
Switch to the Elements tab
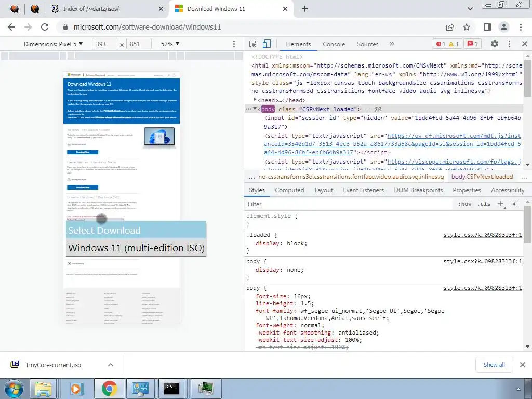pyautogui.click(x=298, y=44)
